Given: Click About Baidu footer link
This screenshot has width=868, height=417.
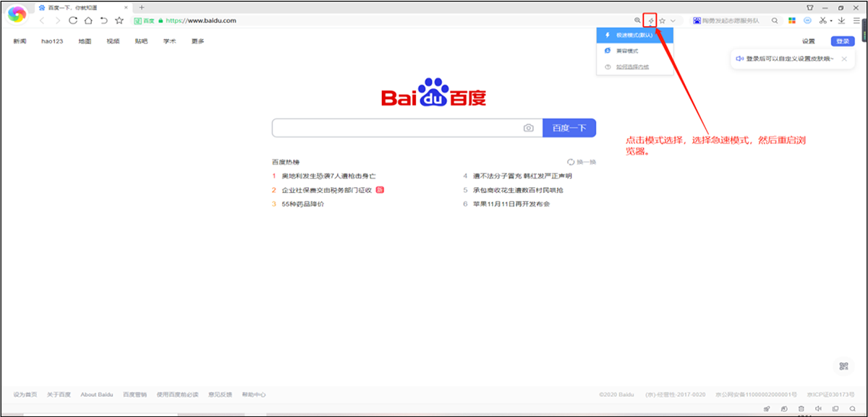Looking at the screenshot, I should click(x=98, y=395).
